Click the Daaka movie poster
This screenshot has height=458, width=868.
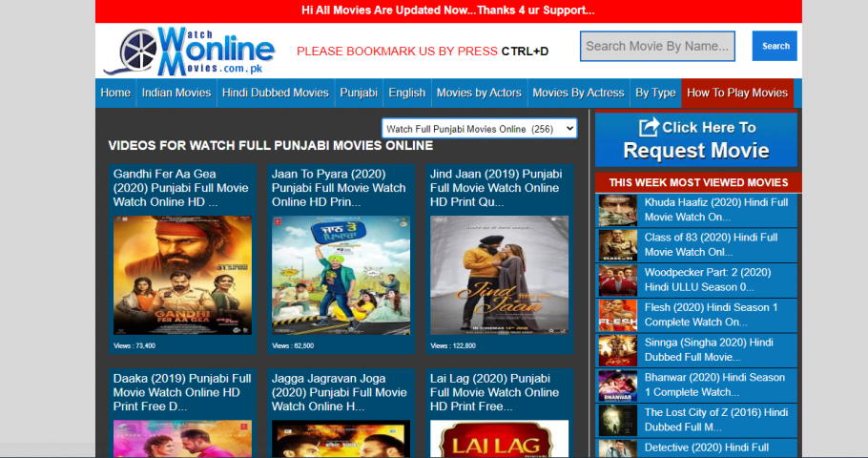[x=183, y=439]
